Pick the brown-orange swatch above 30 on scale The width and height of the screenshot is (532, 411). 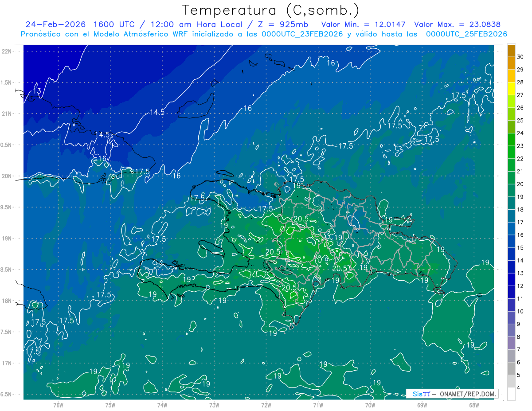click(511, 51)
